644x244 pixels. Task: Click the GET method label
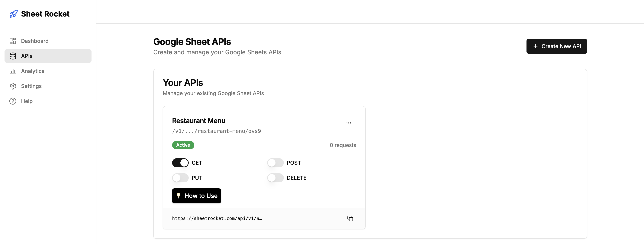click(x=197, y=163)
